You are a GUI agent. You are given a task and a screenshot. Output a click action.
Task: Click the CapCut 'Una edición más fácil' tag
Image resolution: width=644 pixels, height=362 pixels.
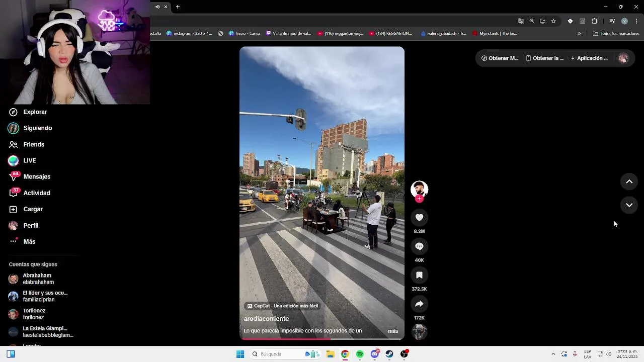(x=282, y=306)
